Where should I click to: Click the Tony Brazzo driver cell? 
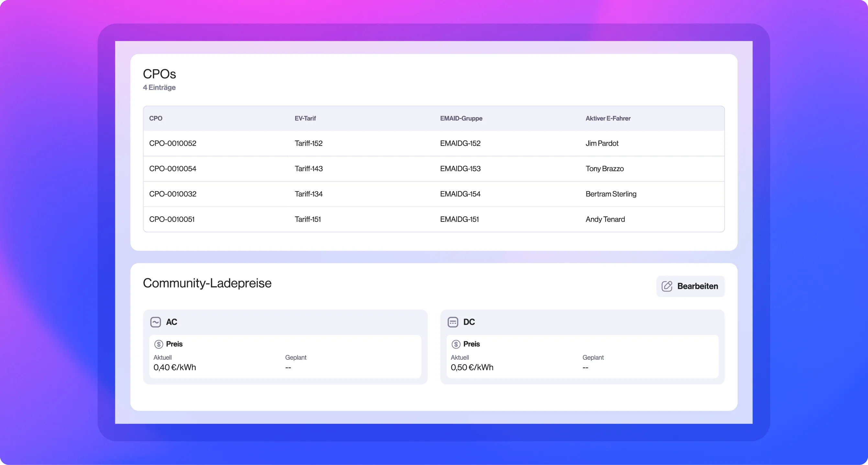tap(605, 169)
